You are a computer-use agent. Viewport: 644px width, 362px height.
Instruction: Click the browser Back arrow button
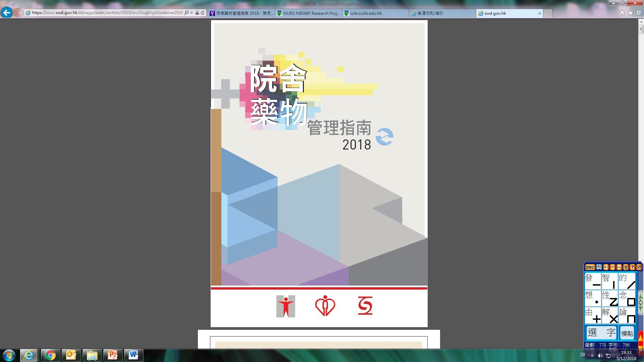[6, 13]
